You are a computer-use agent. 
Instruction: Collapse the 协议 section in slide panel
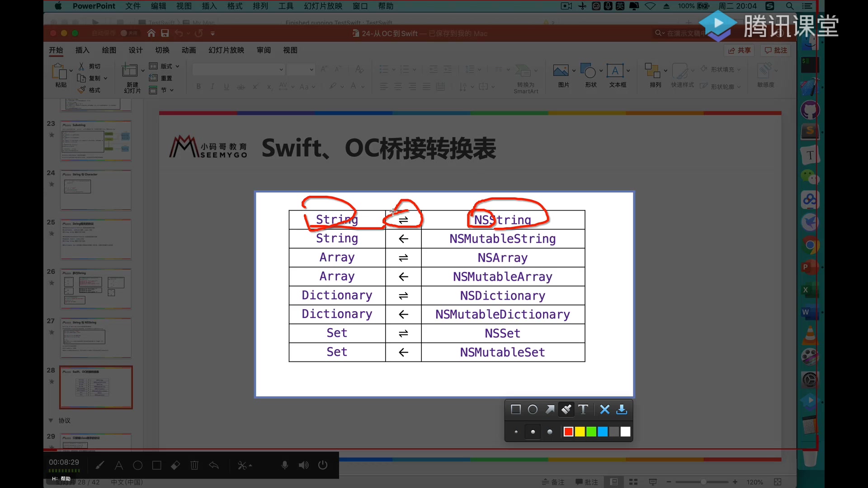(51, 420)
